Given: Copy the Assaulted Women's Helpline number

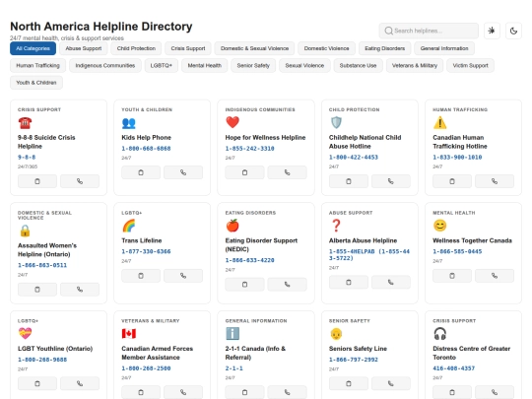Looking at the screenshot, I should (37, 290).
